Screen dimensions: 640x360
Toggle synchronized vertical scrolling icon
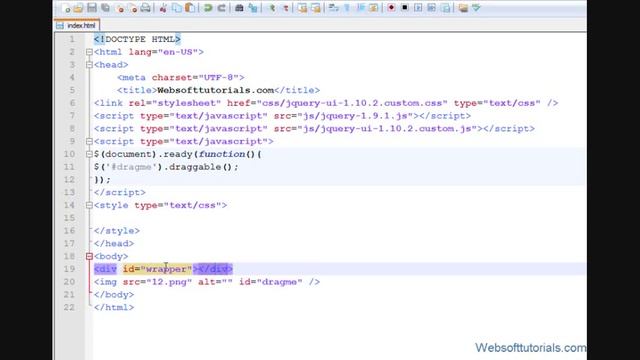pyautogui.click(x=302, y=8)
